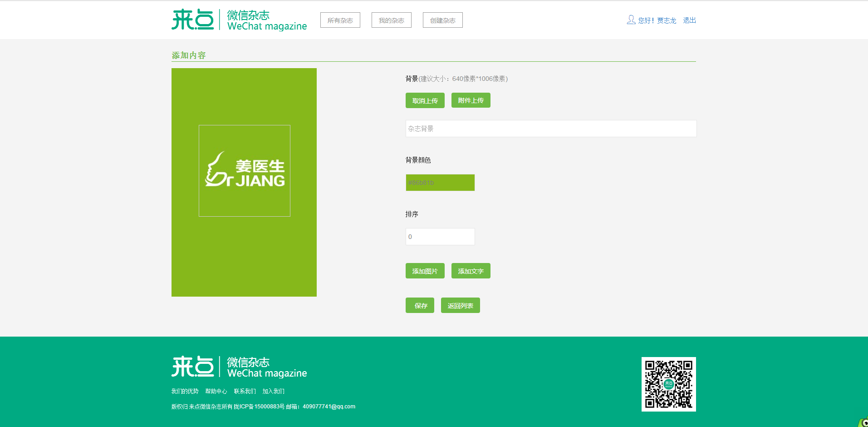The height and width of the screenshot is (427, 868).
Task: Click the 添加图片 button
Action: pyautogui.click(x=425, y=271)
